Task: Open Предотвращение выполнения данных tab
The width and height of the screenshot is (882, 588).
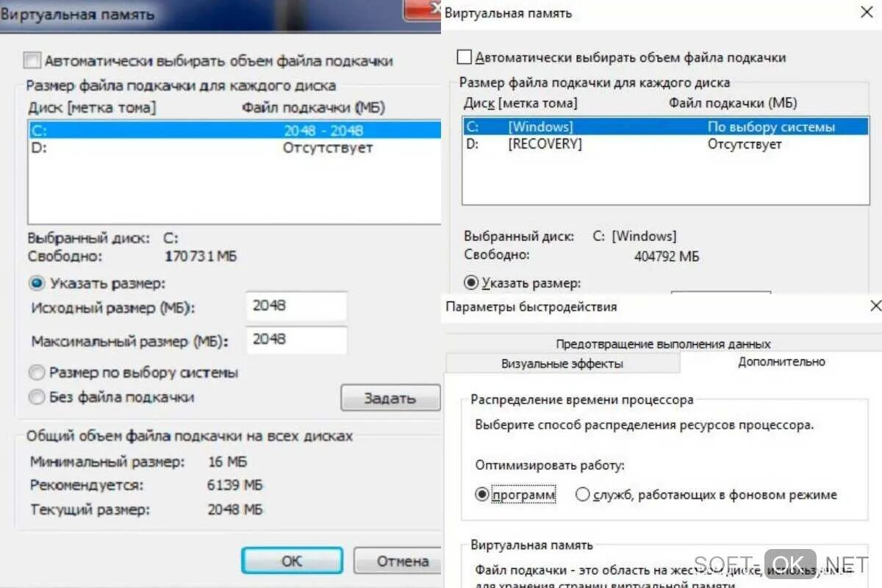Action: click(663, 343)
